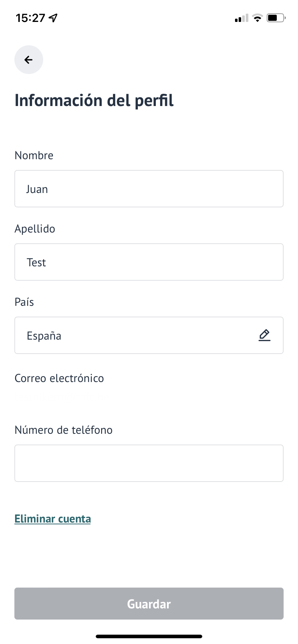Tap the cellular signal bars icon
The image size is (298, 644).
[241, 18]
